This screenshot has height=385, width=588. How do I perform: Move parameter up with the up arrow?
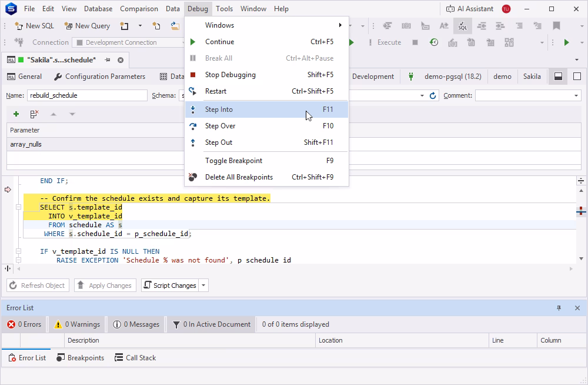click(x=54, y=114)
